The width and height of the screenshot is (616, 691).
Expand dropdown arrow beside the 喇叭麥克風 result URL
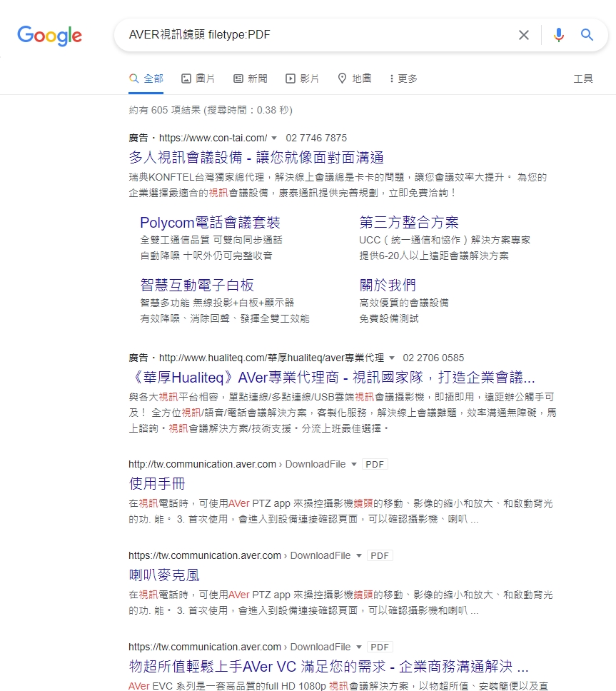358,555
